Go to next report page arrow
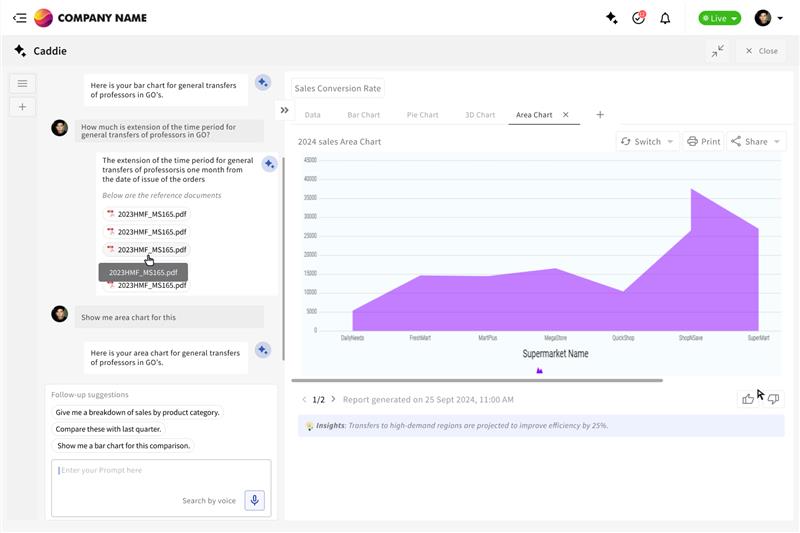The width and height of the screenshot is (800, 533). (x=333, y=399)
